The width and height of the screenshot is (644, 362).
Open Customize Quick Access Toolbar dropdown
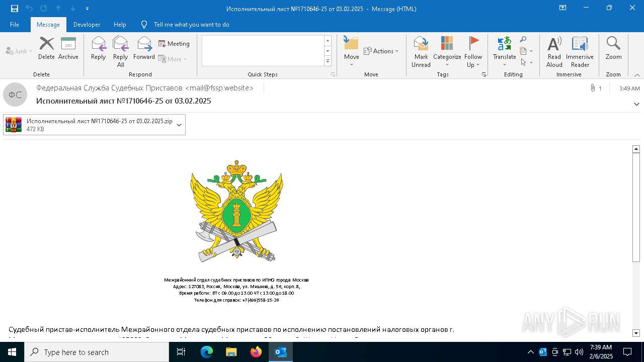88,9
